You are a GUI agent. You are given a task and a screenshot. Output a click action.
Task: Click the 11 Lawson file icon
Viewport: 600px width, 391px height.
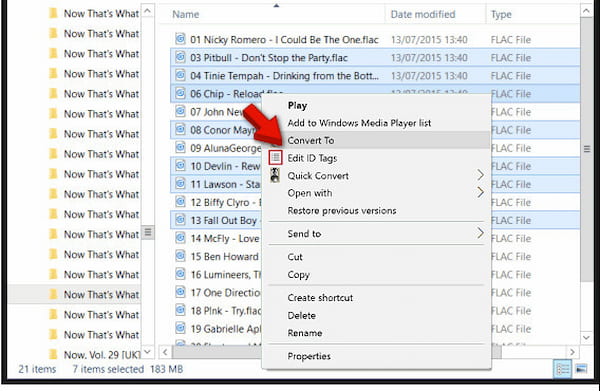click(180, 184)
